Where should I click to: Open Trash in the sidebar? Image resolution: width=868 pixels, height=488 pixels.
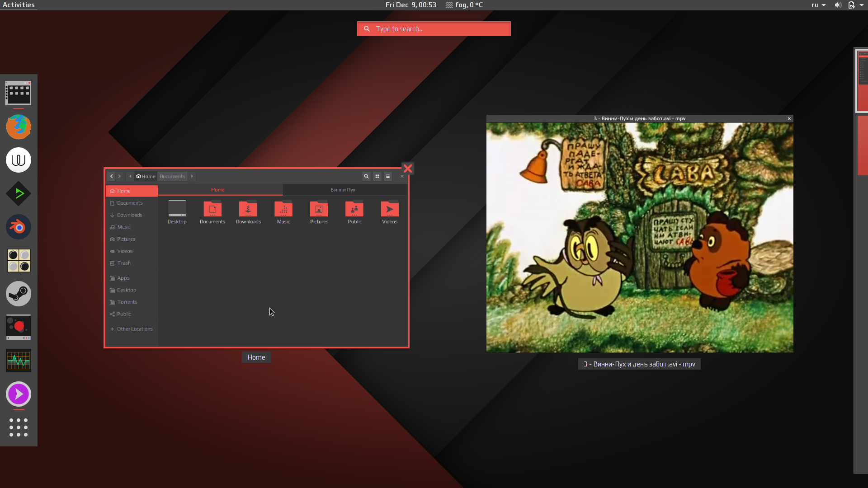132,263
